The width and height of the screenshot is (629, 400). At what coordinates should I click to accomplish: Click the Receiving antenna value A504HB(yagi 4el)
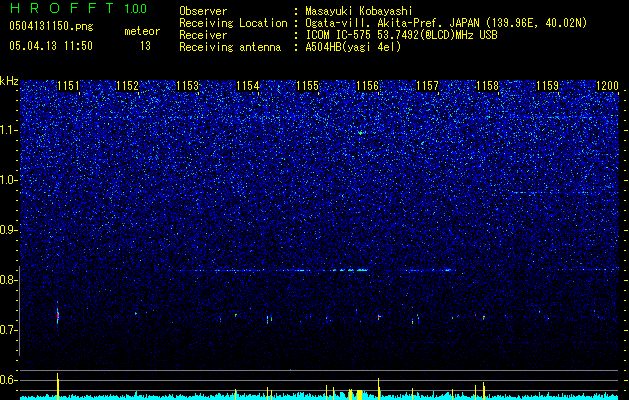coord(353,47)
